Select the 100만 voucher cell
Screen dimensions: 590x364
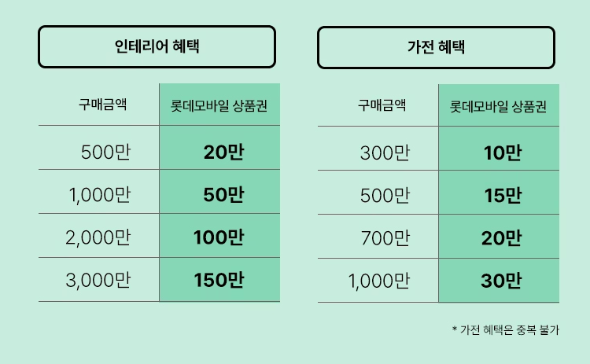pos(219,237)
